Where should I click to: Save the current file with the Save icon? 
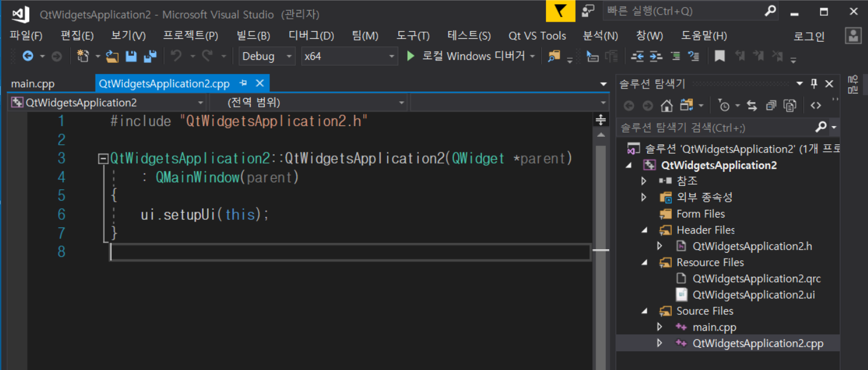coord(131,56)
